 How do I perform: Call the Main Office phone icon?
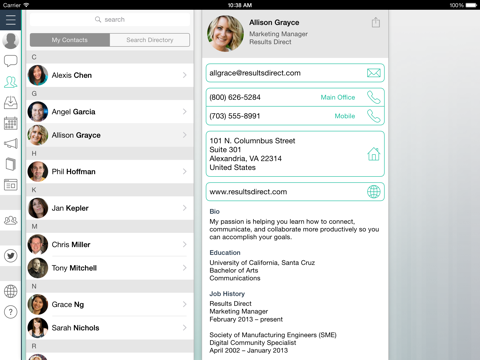(x=374, y=97)
